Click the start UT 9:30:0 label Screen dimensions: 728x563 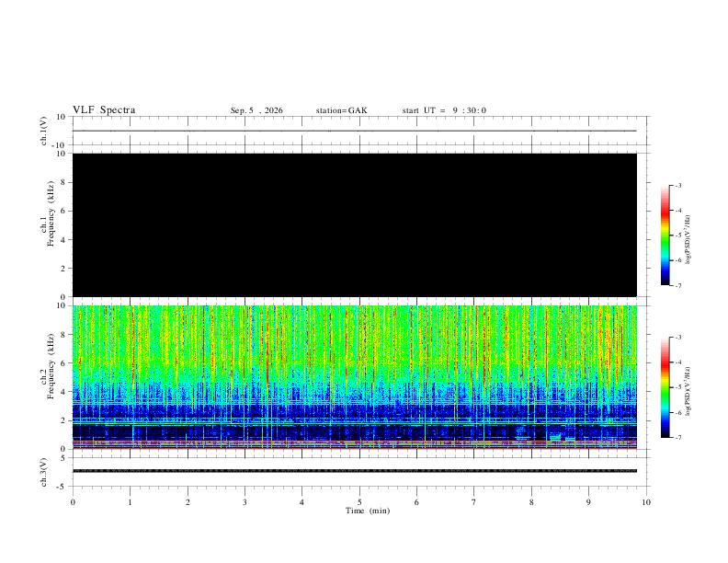444,110
